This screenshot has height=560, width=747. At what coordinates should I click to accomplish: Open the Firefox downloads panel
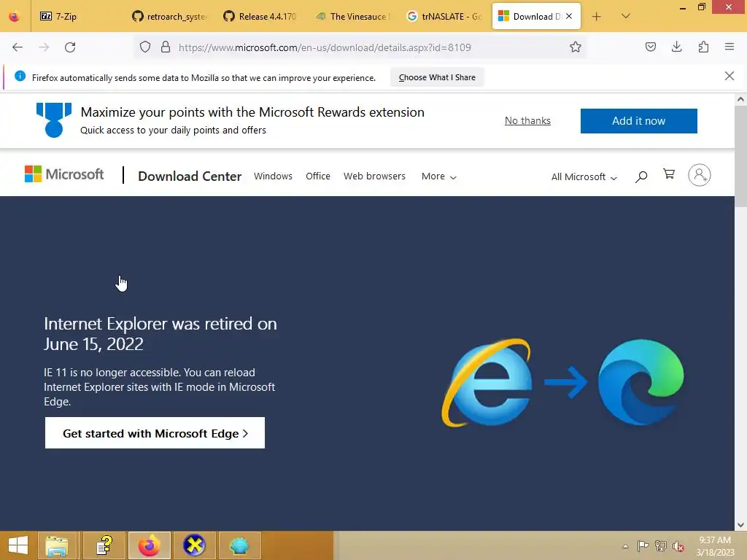click(676, 47)
